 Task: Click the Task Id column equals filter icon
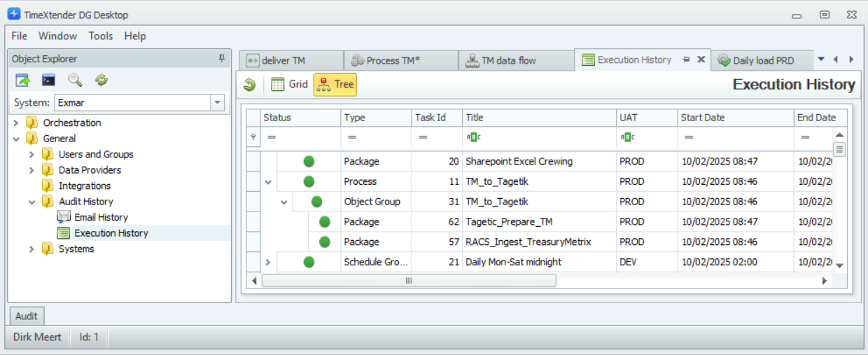coord(423,137)
